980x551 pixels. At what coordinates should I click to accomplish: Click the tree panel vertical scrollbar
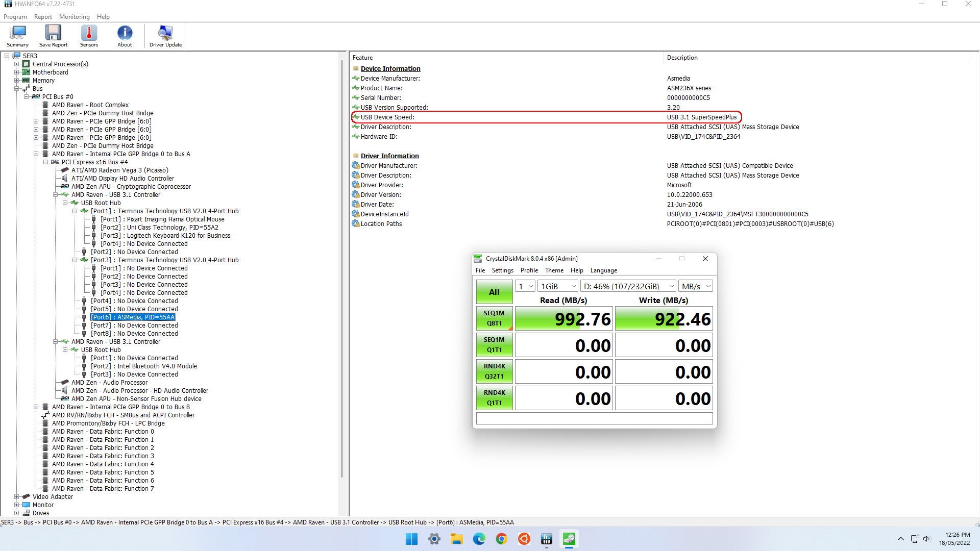point(341,268)
